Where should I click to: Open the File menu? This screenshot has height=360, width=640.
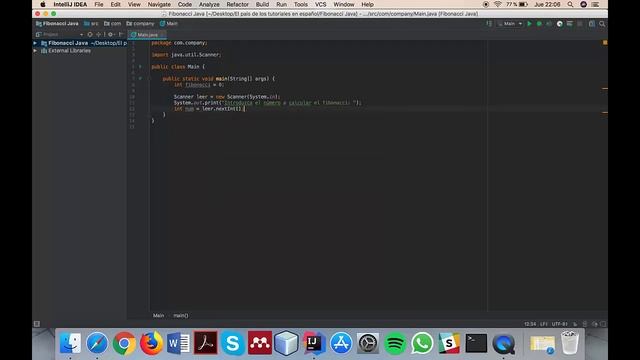[99, 4]
